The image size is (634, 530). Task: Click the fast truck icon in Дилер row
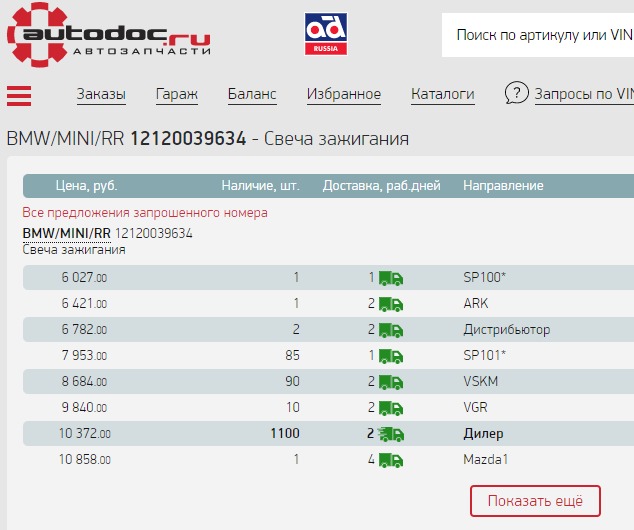pyautogui.click(x=391, y=434)
